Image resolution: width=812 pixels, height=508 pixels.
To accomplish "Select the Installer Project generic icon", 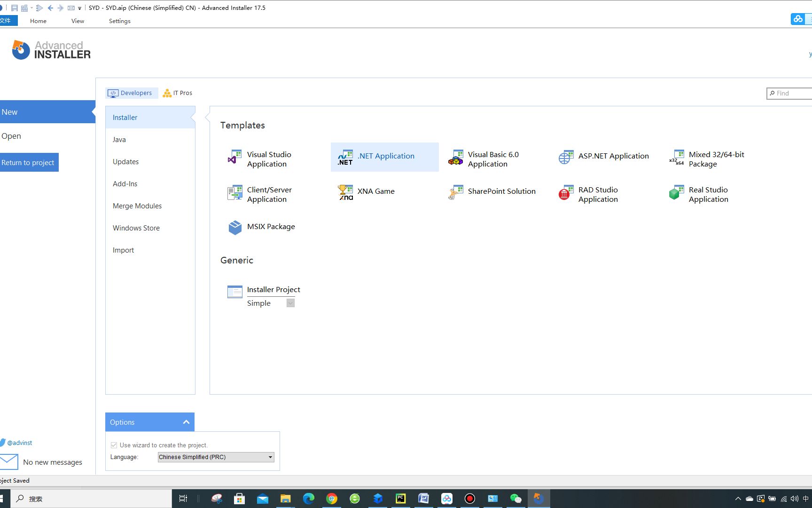I will (x=234, y=292).
